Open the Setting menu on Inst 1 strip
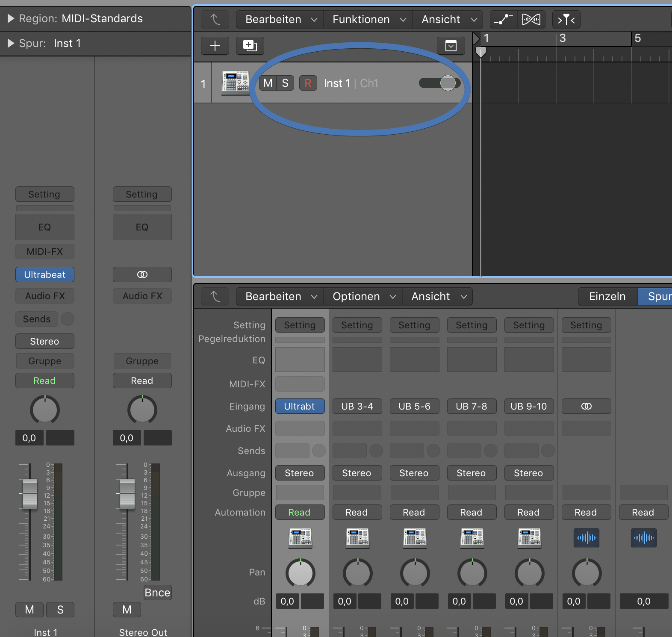Viewport: 672px width, 637px height. coord(45,194)
